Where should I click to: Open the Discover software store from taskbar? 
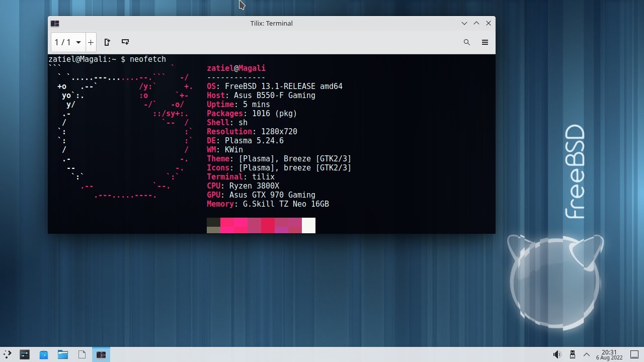44,354
